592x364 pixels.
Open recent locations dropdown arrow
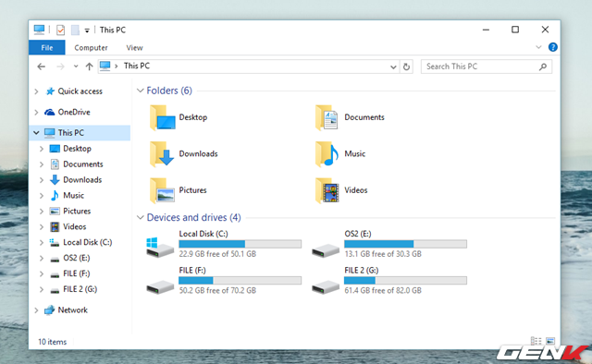point(76,67)
